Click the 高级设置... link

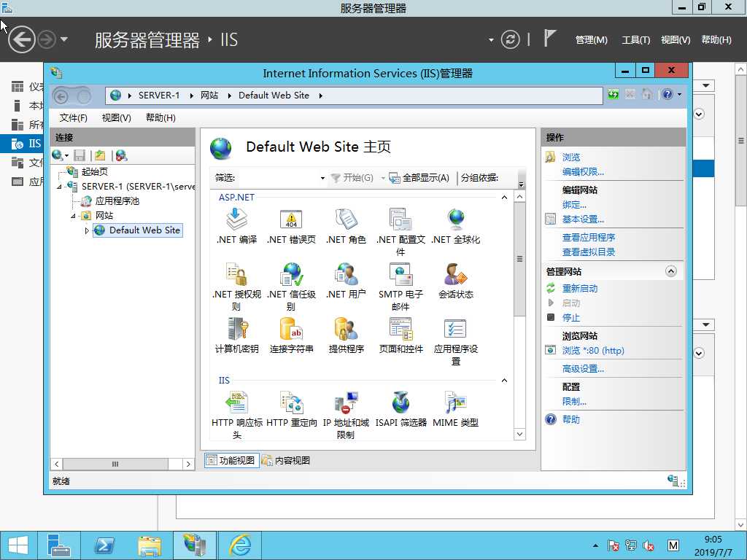(x=583, y=368)
